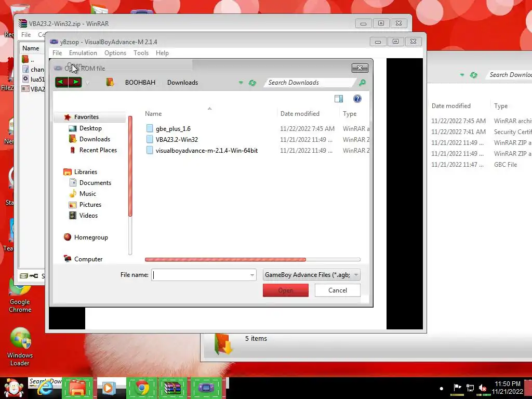This screenshot has height=399, width=532.
Task: Open the Help menu
Action: coord(162,53)
